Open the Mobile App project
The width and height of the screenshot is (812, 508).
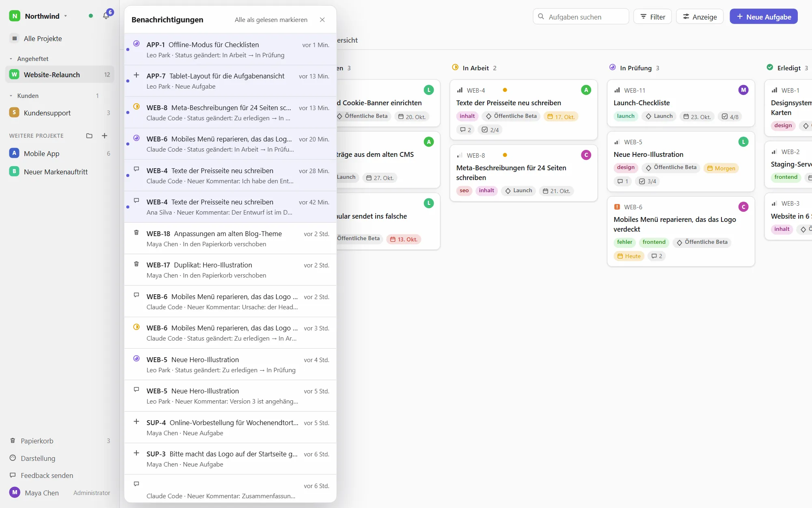click(60, 154)
